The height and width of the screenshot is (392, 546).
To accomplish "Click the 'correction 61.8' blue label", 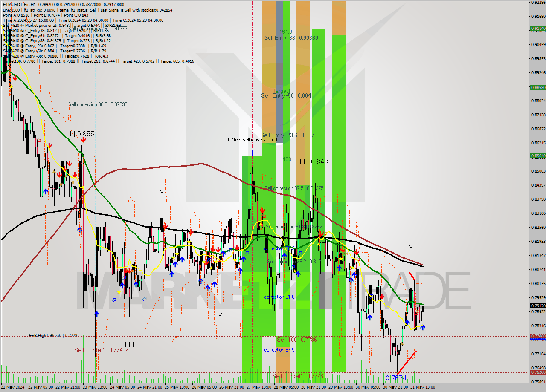I will coord(279,297).
